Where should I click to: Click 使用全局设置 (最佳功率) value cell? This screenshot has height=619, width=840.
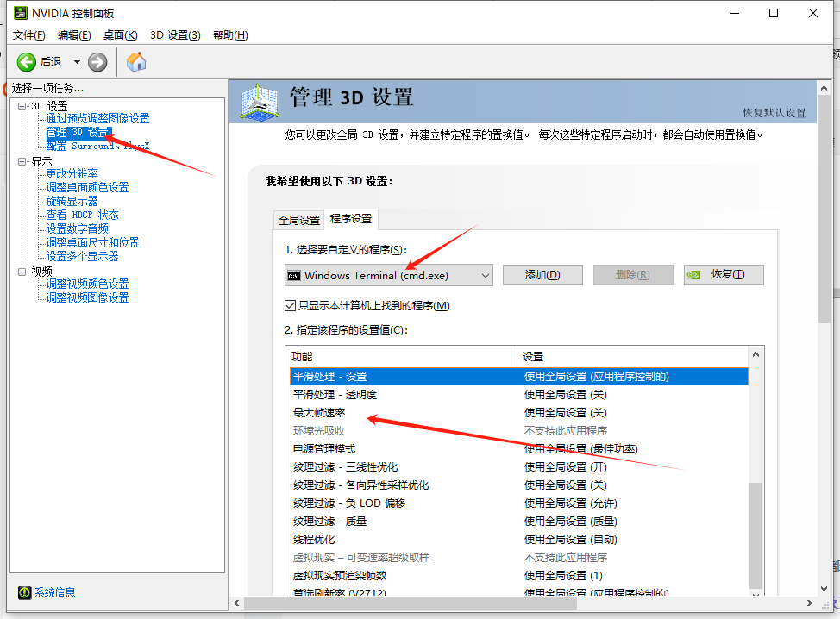click(580, 448)
